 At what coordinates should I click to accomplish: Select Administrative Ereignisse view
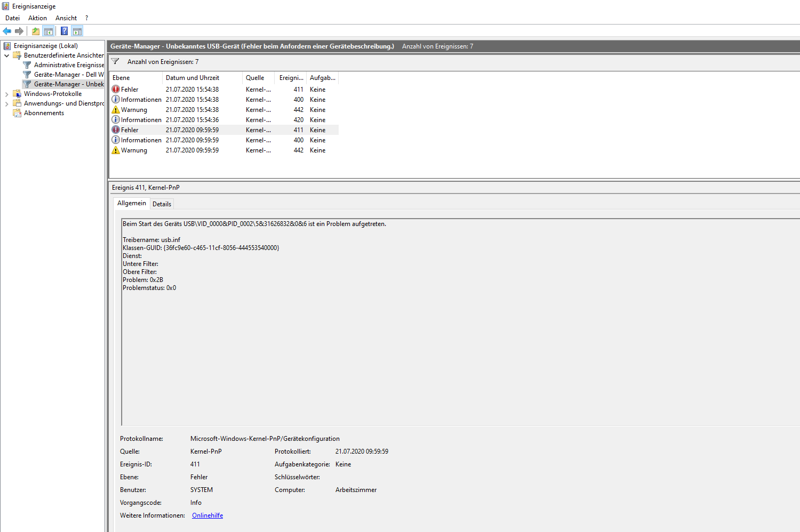(69, 65)
